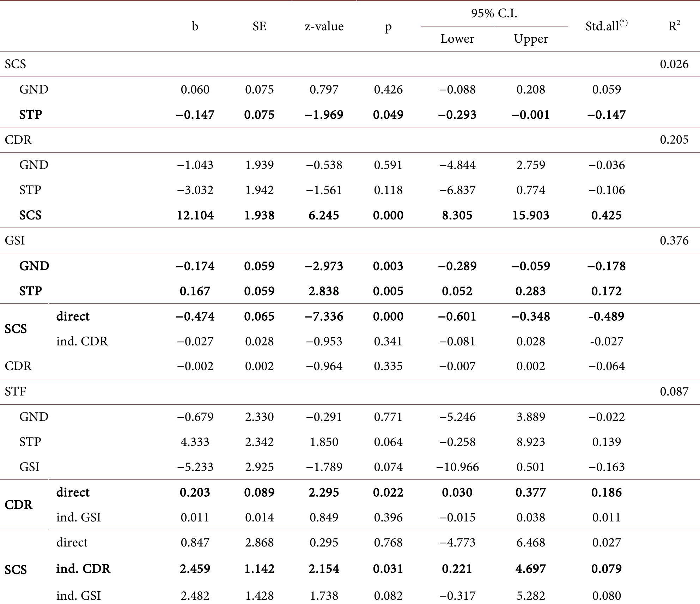Image resolution: width=700 pixels, height=604 pixels.
Task: Click the z-value column header
Action: [x=324, y=26]
